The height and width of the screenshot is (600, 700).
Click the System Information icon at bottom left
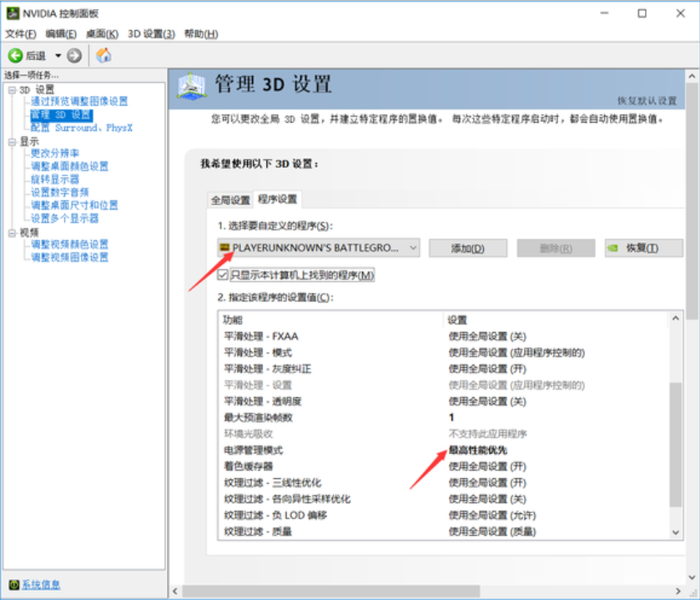(14, 584)
